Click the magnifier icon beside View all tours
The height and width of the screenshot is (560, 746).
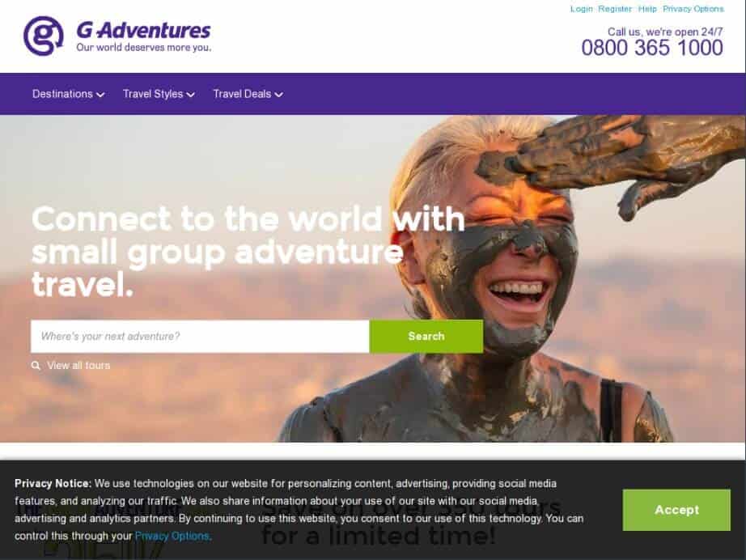[x=36, y=366]
